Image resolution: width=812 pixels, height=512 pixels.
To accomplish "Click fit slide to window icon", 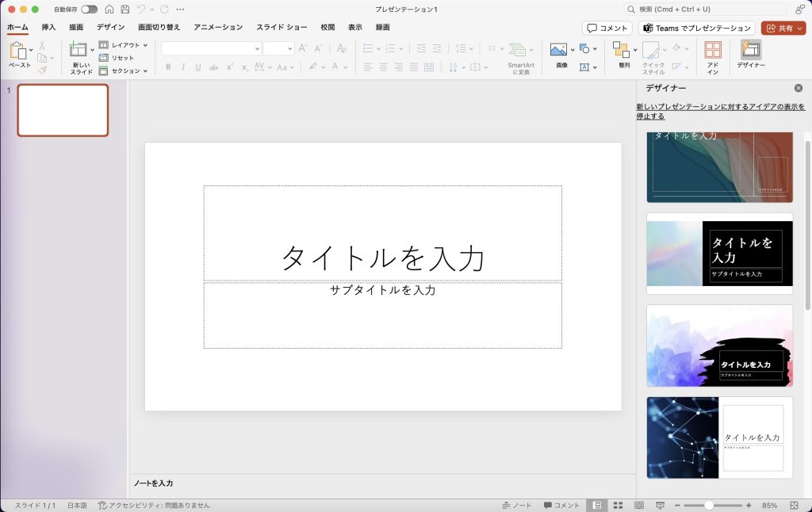I will point(794,505).
